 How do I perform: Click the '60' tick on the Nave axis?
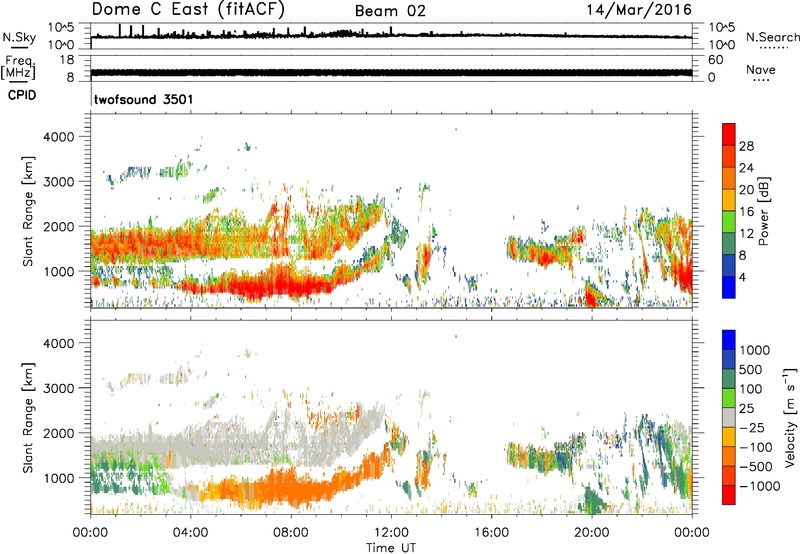[716, 60]
